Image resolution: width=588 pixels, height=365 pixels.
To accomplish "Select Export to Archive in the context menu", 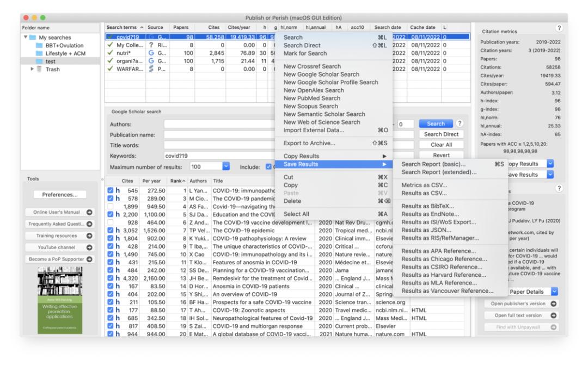I will point(309,143).
